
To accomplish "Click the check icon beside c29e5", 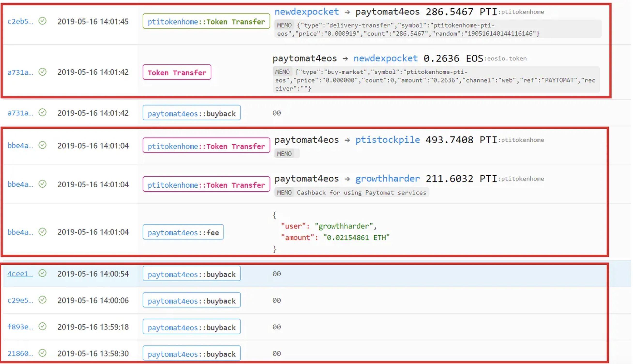I will (x=43, y=300).
